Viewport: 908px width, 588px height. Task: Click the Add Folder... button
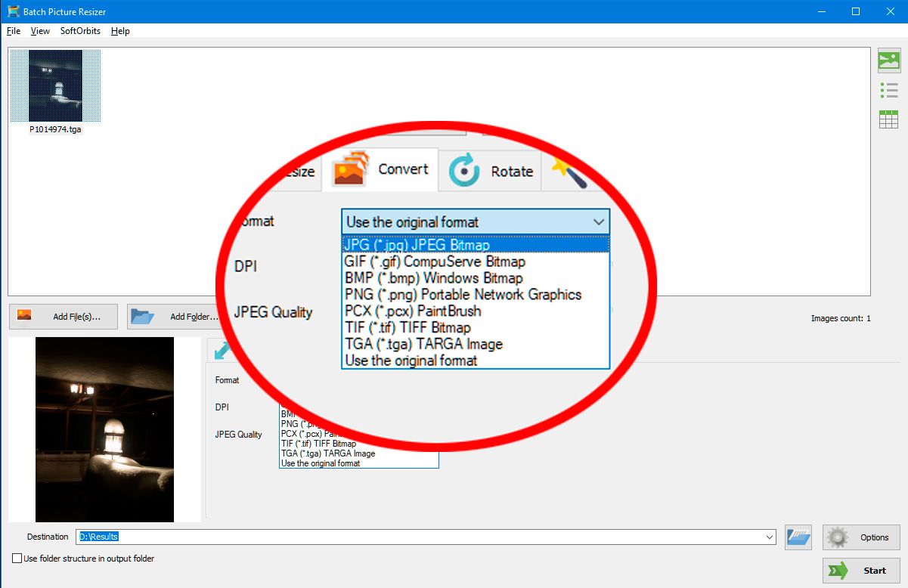175,317
